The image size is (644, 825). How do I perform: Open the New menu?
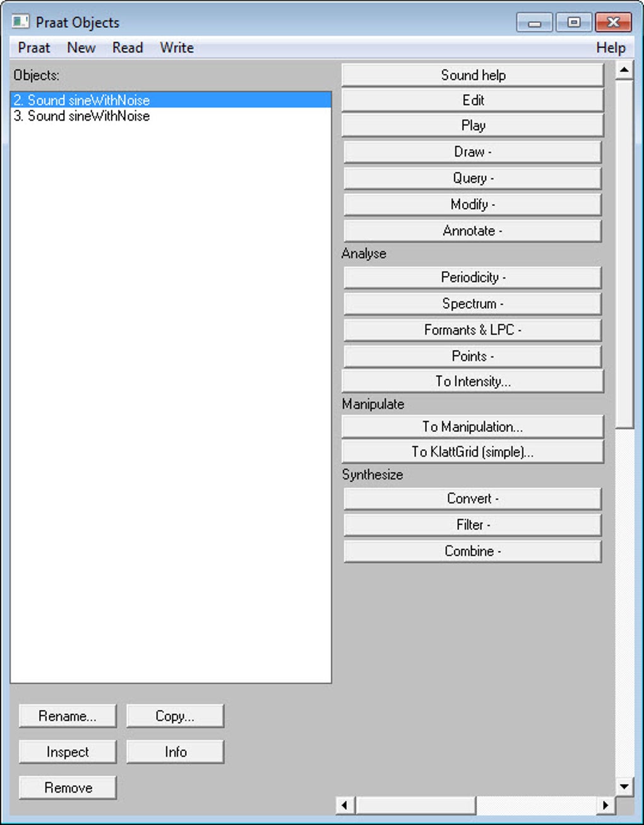(81, 48)
